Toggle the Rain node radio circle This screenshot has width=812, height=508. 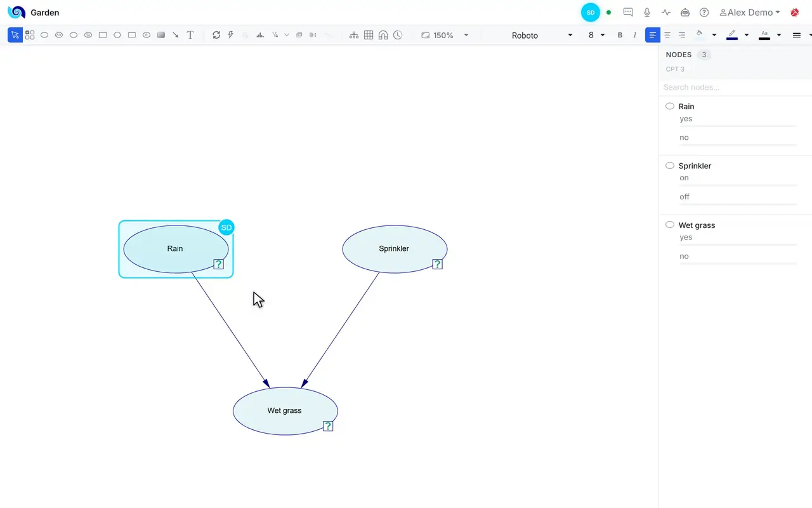669,106
